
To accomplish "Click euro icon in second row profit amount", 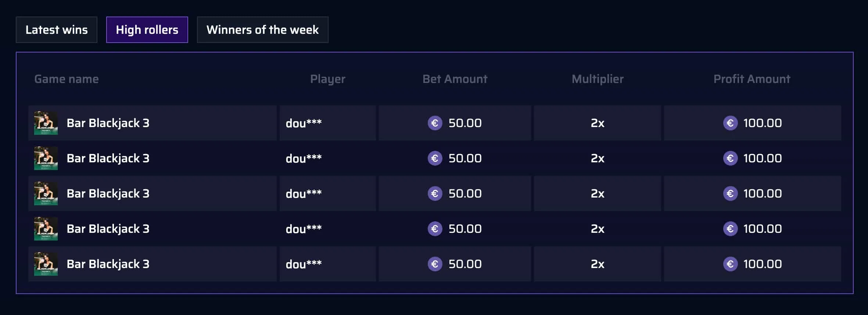I will point(731,158).
